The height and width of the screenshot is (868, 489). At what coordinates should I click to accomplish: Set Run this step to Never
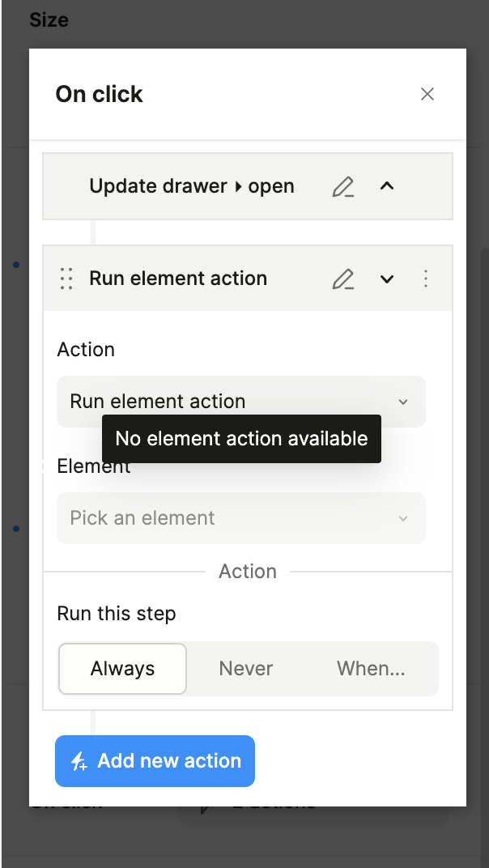coord(246,669)
